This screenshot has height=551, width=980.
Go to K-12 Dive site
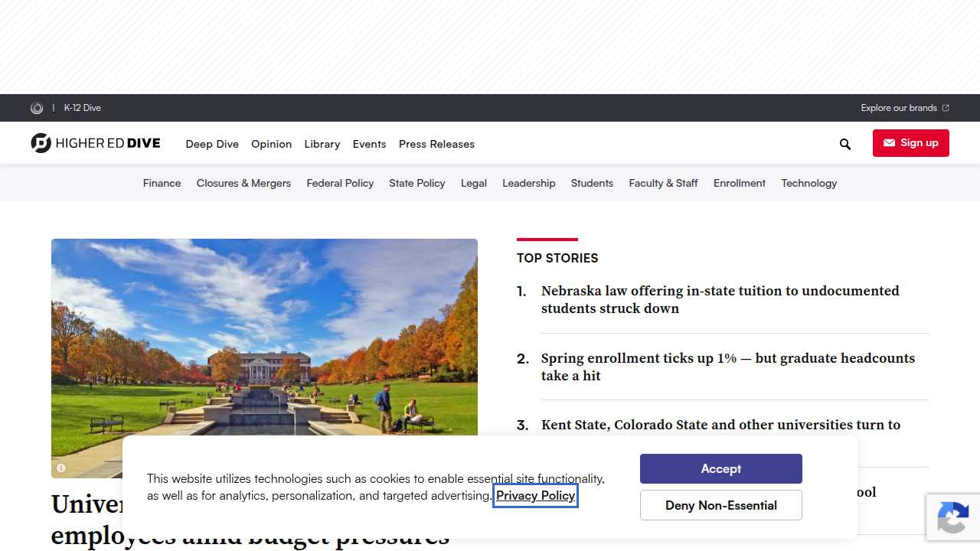[x=83, y=108]
